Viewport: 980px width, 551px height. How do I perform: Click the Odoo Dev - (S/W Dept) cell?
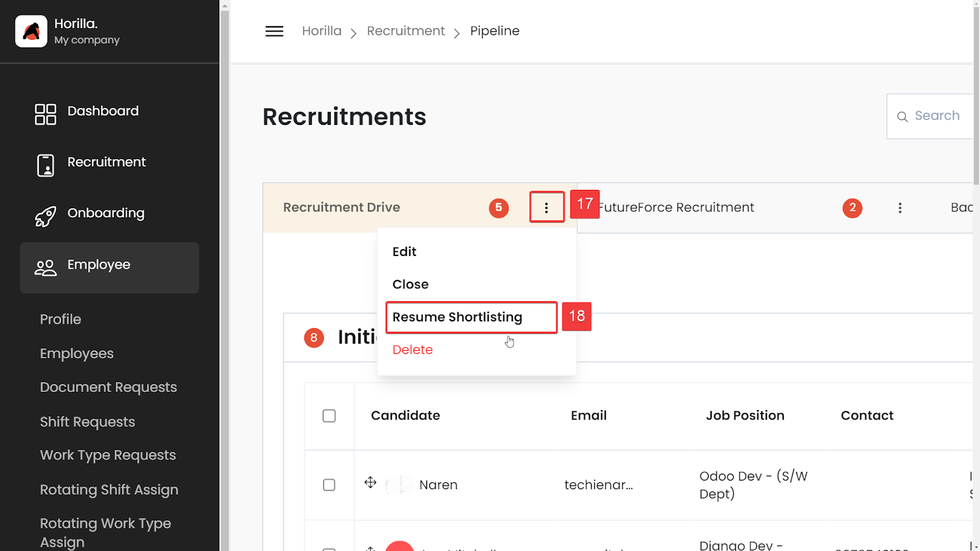753,485
